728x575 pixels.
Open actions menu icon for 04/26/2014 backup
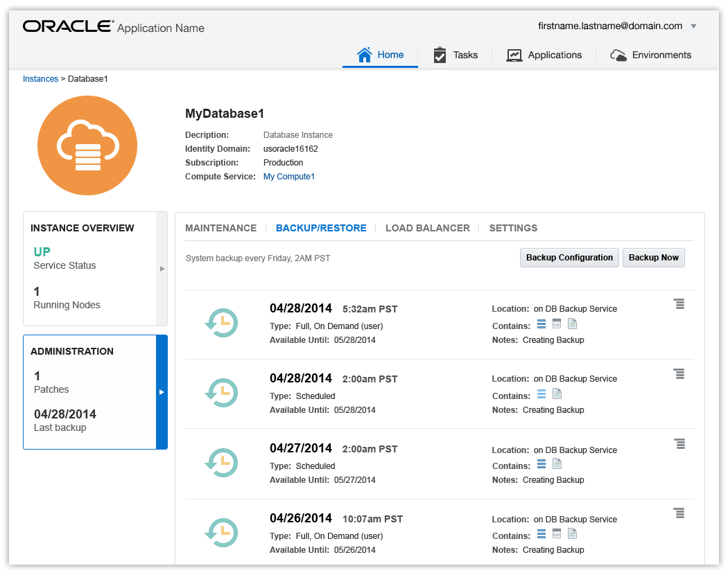coord(679,513)
